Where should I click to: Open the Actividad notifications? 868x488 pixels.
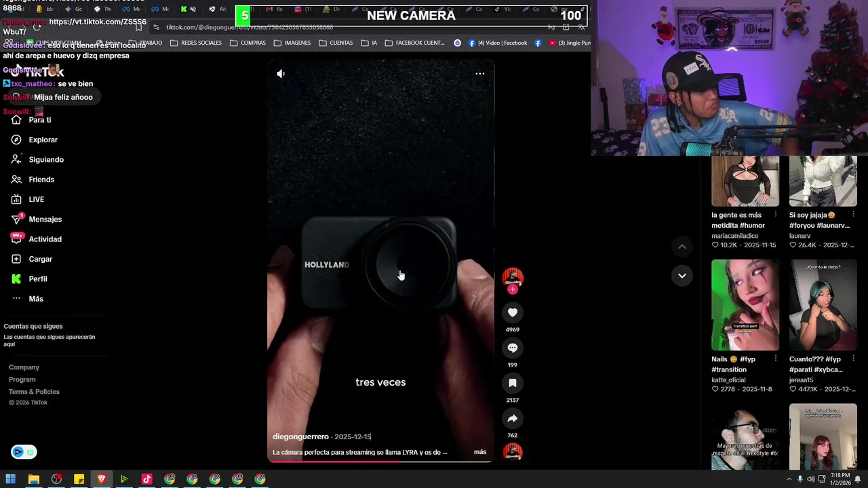coord(37,239)
